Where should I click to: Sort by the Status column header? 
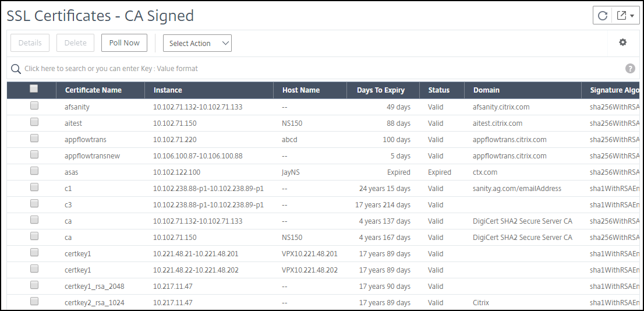[438, 90]
